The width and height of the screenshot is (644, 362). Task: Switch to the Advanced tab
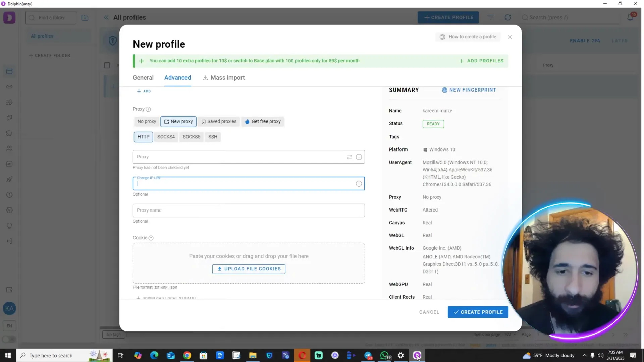point(178,78)
